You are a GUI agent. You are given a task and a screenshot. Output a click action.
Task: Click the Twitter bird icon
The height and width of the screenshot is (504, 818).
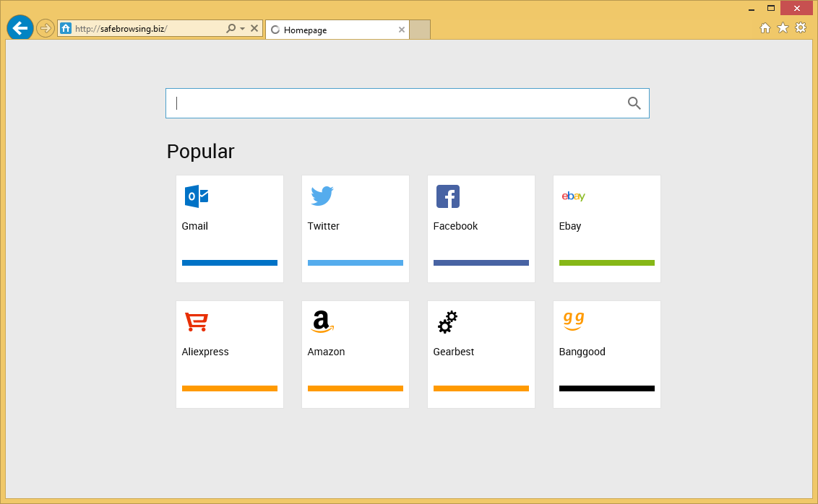[x=322, y=196]
